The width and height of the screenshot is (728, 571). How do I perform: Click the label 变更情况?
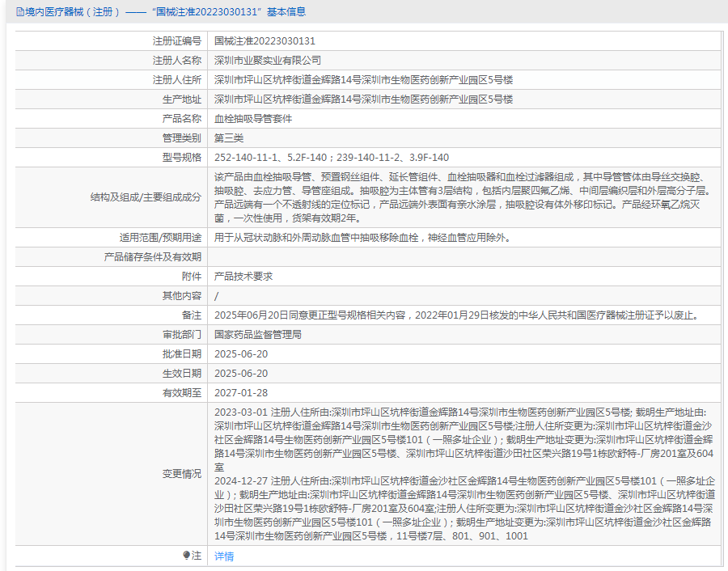(x=181, y=474)
